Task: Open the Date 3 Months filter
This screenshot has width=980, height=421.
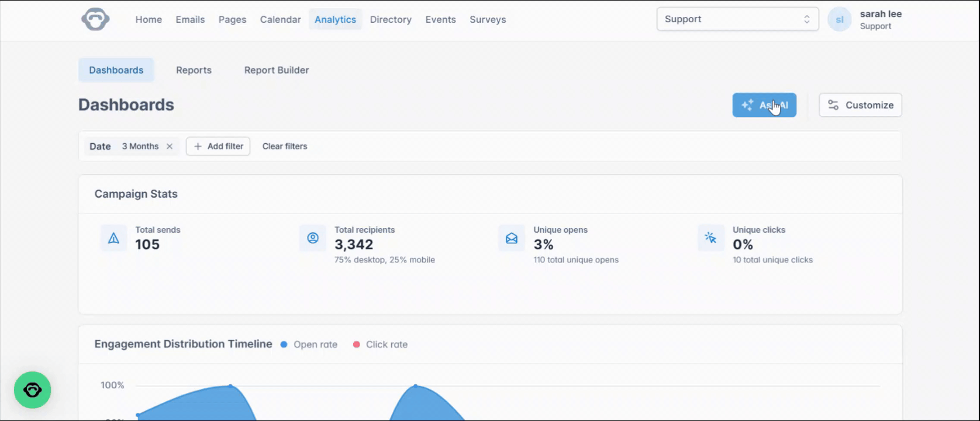Action: pyautogui.click(x=124, y=146)
